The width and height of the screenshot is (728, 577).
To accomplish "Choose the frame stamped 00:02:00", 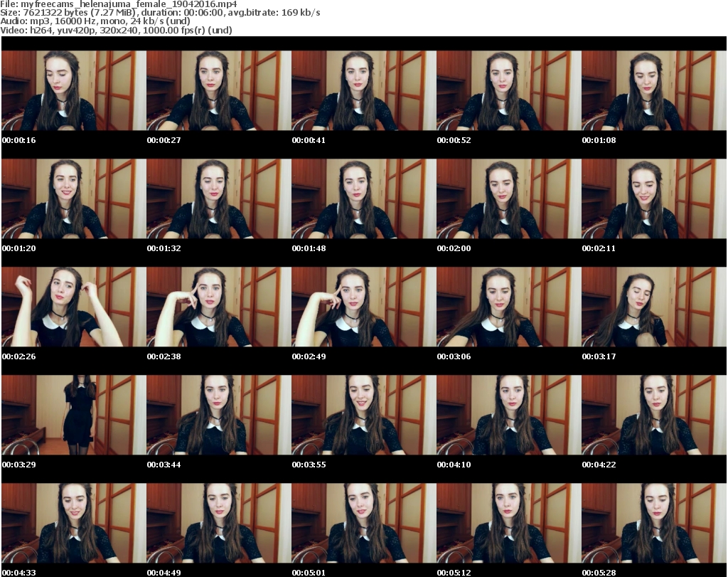I will 509,198.
